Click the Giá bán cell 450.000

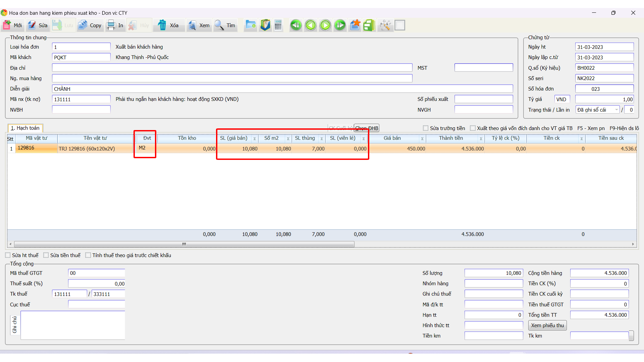pos(397,148)
